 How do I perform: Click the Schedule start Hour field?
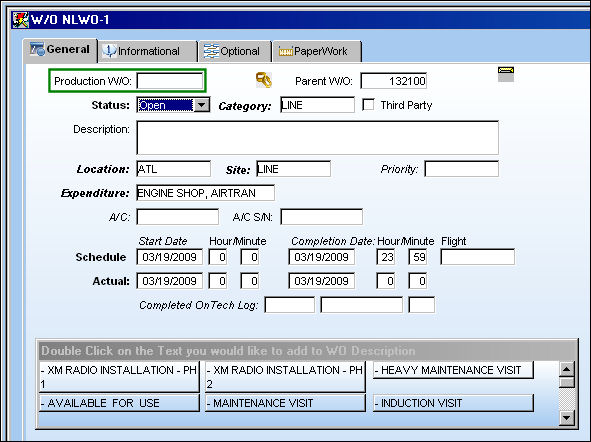click(218, 257)
